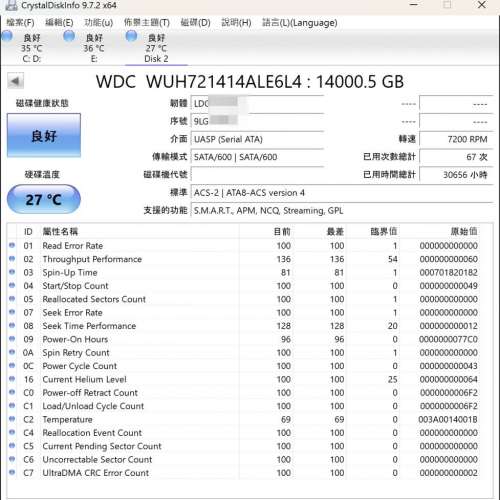Select the E: disk status circle

coord(69,36)
